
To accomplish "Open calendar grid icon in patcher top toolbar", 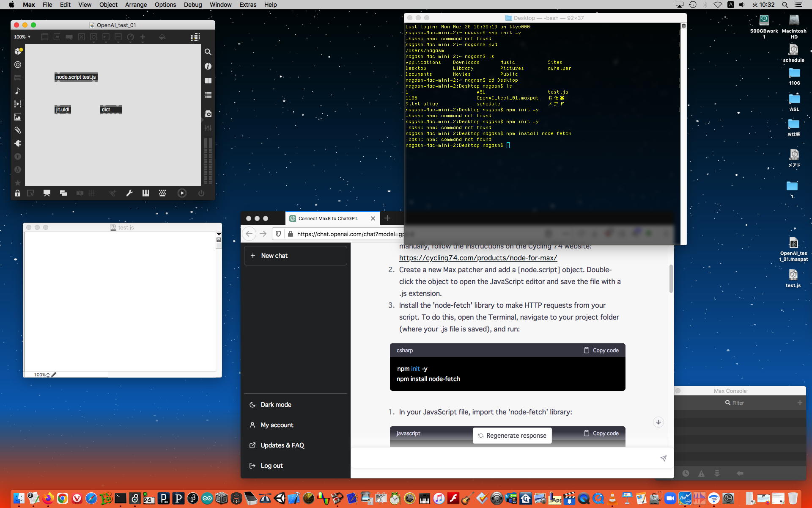I will pos(195,37).
